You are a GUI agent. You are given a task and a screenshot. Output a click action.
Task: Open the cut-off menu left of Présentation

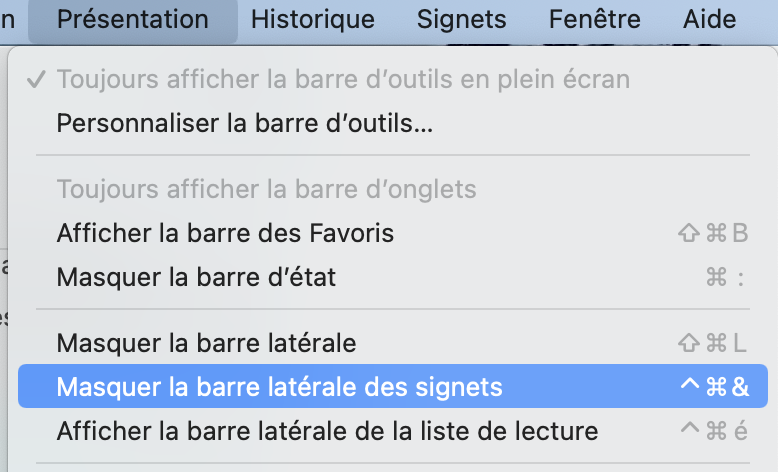pyautogui.click(x=9, y=19)
